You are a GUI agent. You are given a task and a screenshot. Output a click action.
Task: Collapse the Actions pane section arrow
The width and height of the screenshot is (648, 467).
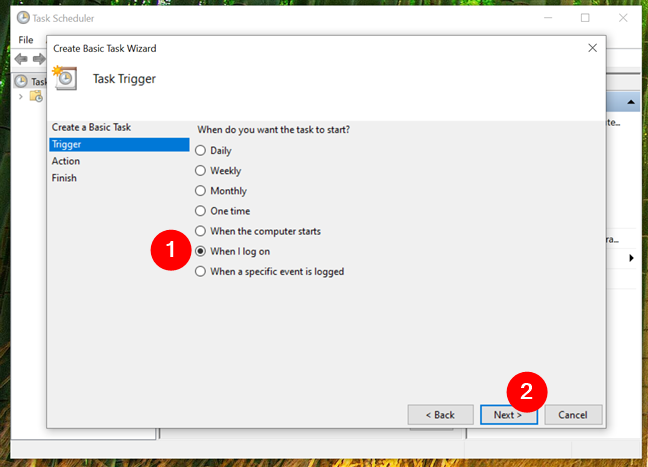(x=631, y=102)
